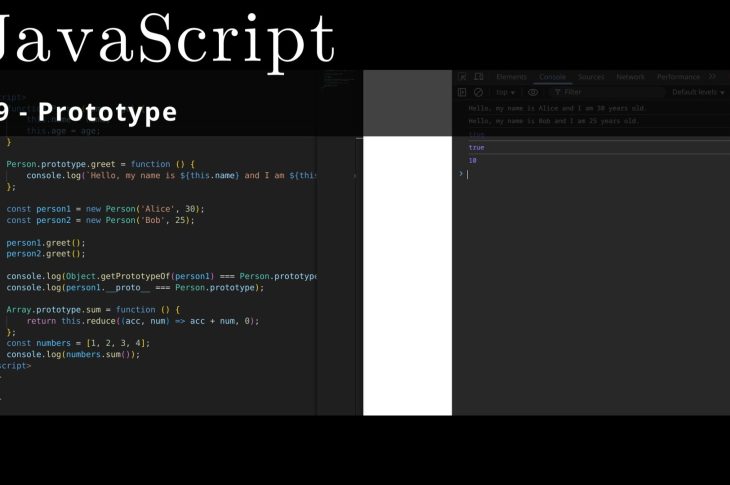Click the Alice greeting log message
The width and height of the screenshot is (730, 485).
tap(557, 108)
